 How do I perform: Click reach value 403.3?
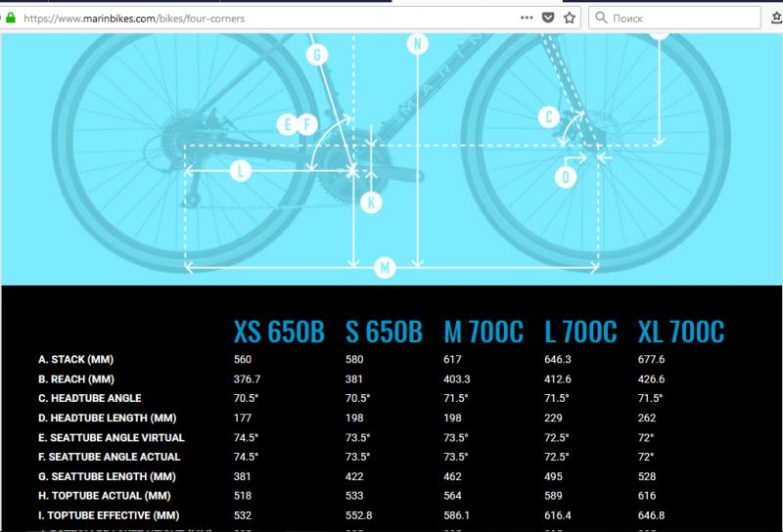456,379
